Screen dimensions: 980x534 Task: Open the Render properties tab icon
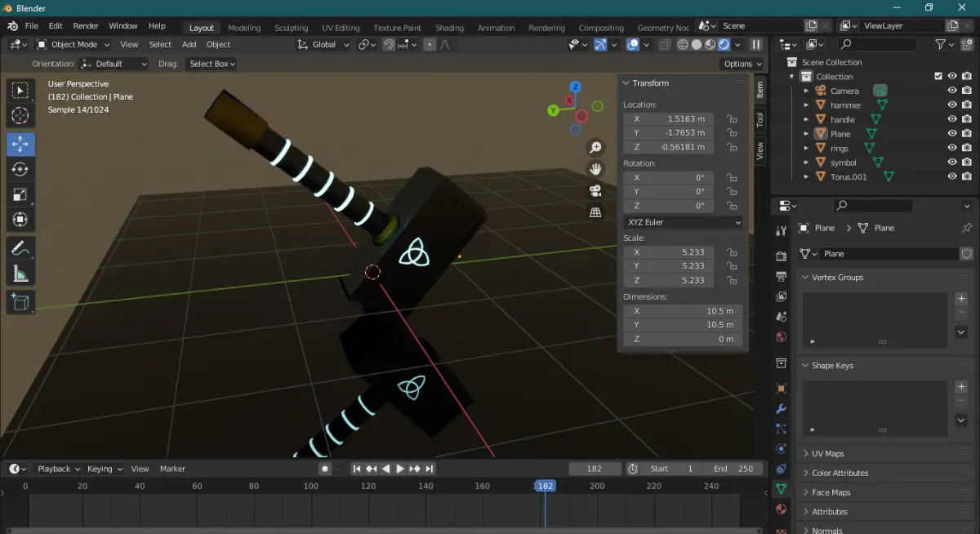tap(782, 256)
